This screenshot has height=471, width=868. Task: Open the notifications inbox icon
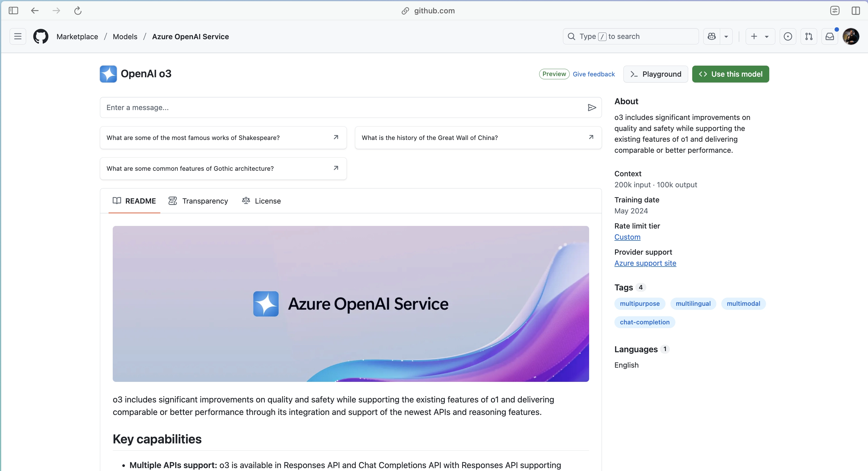[830, 36]
